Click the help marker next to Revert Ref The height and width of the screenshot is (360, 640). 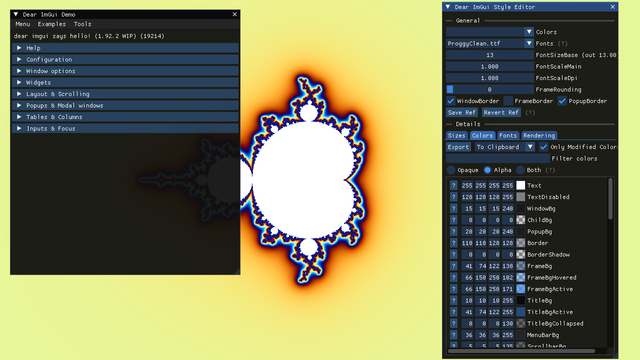tap(530, 112)
